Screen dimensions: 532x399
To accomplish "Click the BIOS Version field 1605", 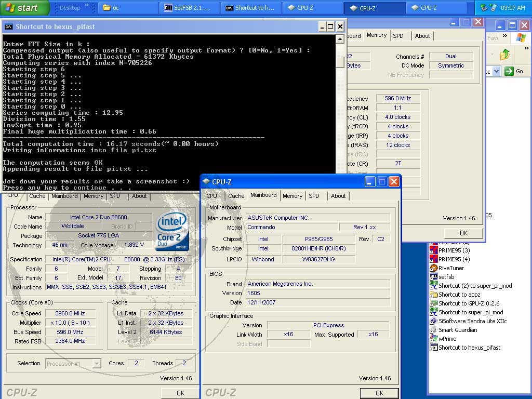I will (x=318, y=293).
